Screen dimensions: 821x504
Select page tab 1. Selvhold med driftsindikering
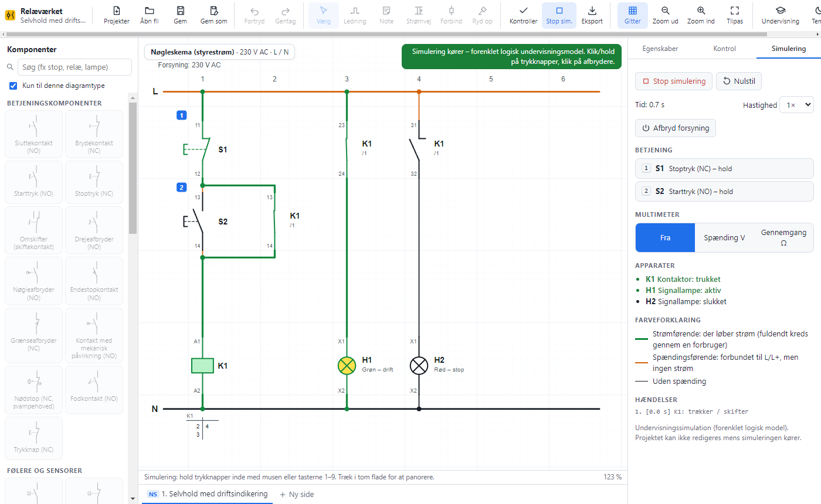[208, 494]
